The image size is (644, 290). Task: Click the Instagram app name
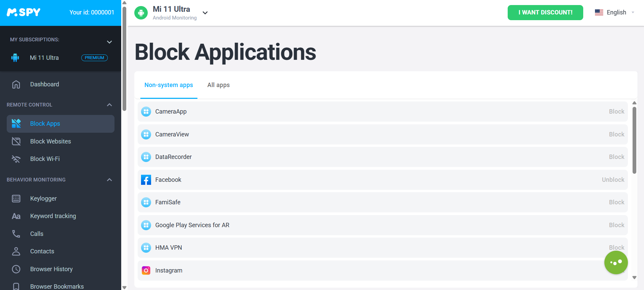(x=169, y=271)
